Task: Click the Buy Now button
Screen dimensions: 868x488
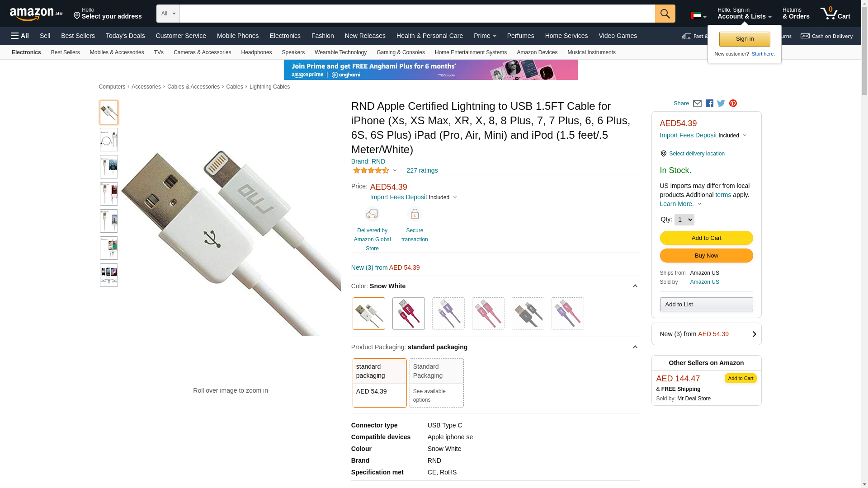Action: [x=706, y=256]
